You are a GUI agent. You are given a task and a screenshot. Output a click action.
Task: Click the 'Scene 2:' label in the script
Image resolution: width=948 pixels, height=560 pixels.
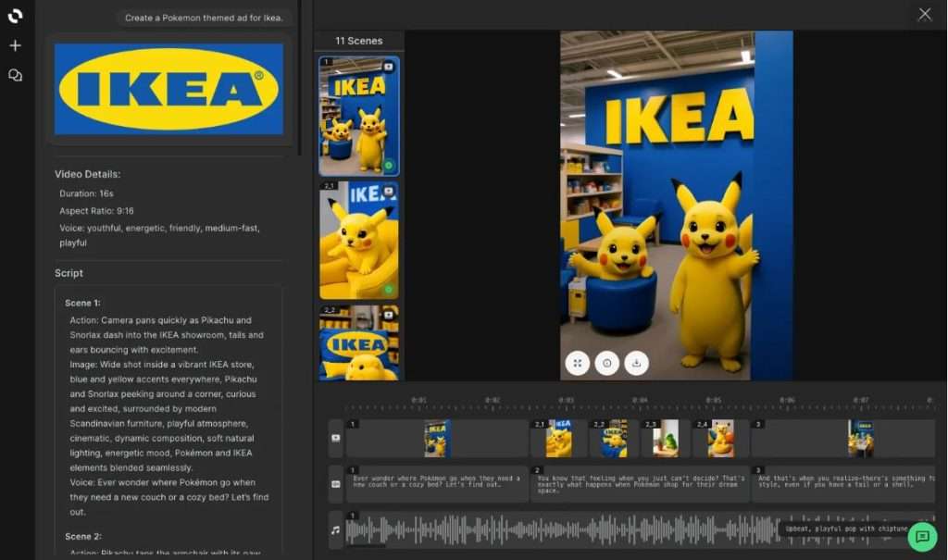83,537
